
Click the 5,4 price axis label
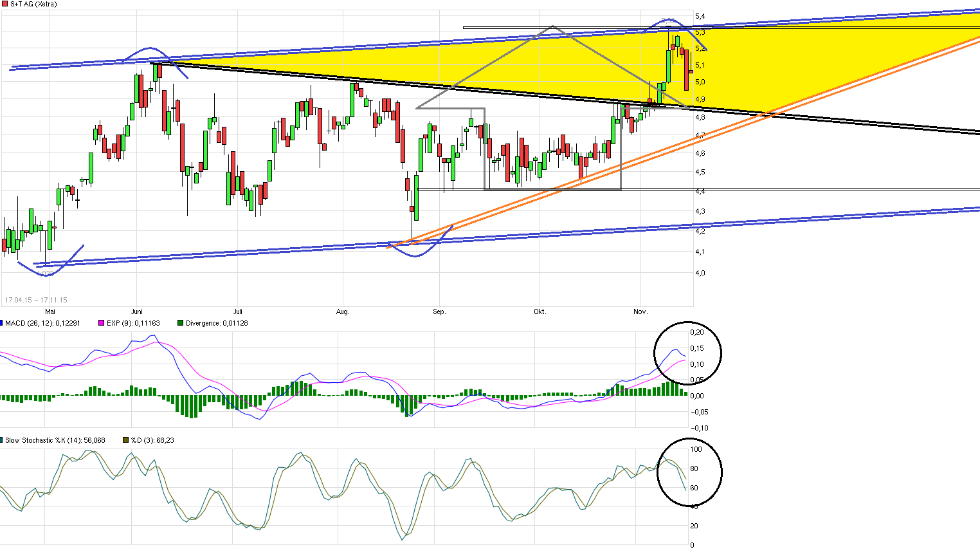(701, 16)
